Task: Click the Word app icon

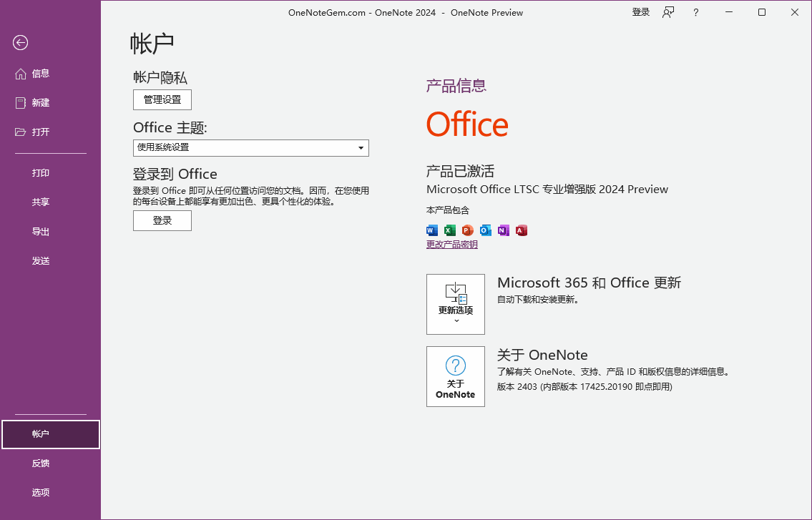Action: pos(431,230)
